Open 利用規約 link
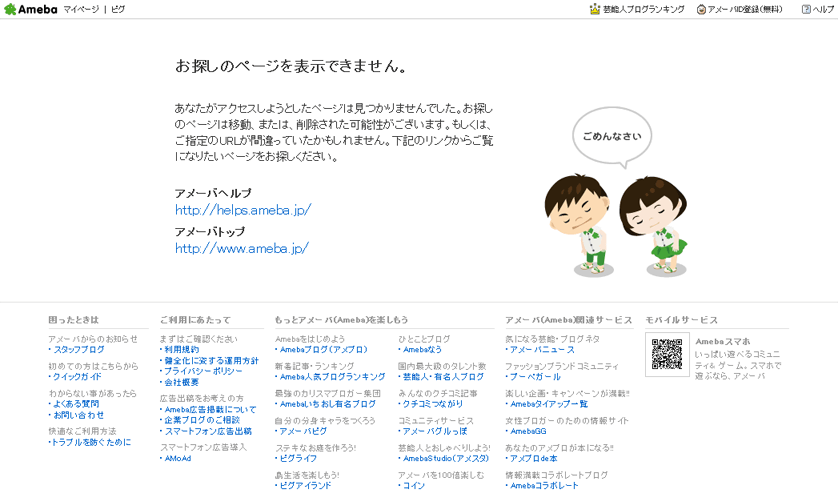Screen dimensions: 838x498 coord(182,349)
